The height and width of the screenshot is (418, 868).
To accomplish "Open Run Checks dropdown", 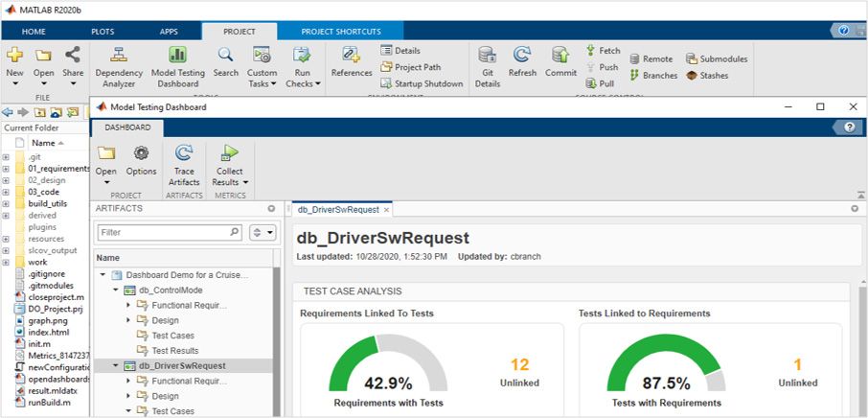I will click(x=303, y=67).
